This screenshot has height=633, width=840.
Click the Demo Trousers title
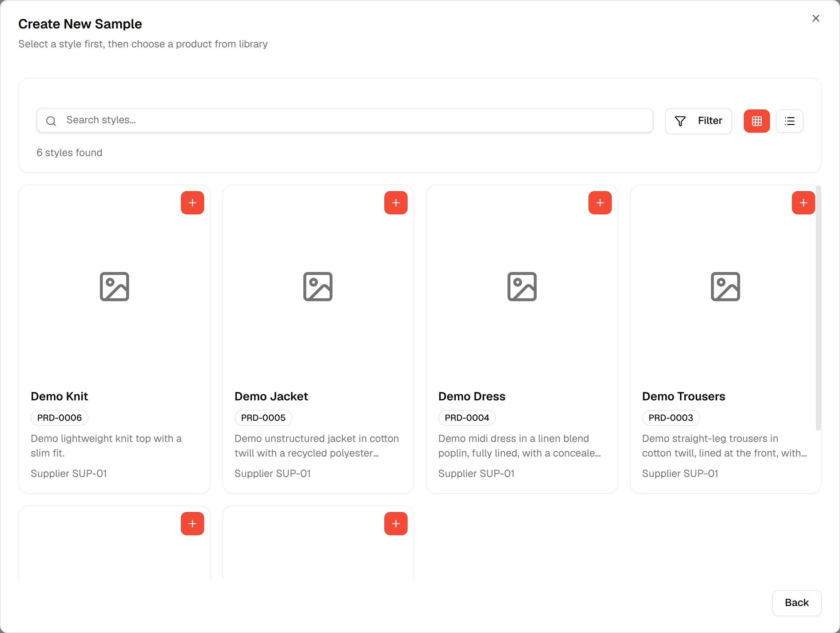pyautogui.click(x=684, y=396)
